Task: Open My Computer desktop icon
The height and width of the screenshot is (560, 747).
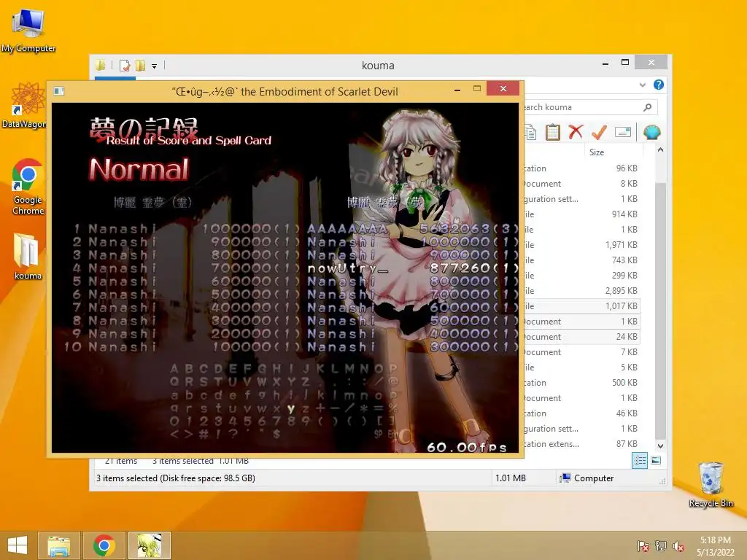Action: 28,30
